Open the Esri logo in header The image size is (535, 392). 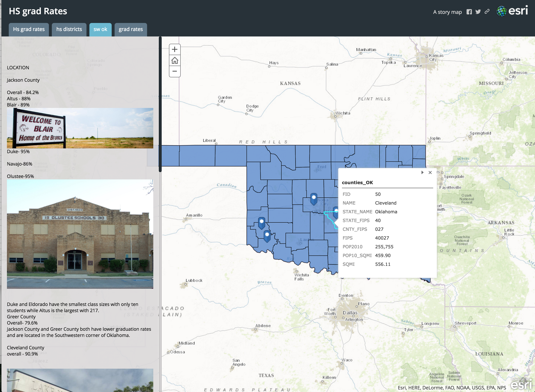point(512,11)
